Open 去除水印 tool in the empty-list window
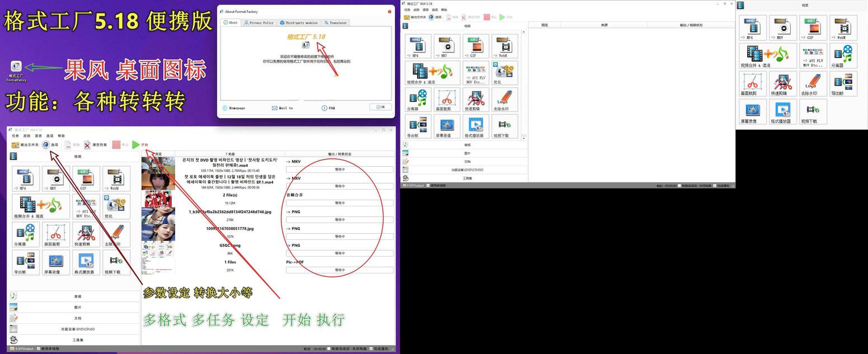 click(505, 100)
